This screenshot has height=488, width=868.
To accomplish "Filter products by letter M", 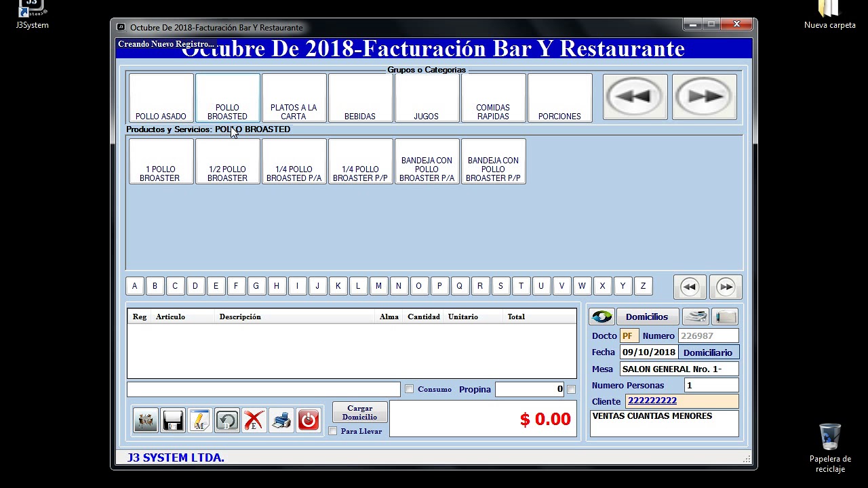I will pos(378,286).
